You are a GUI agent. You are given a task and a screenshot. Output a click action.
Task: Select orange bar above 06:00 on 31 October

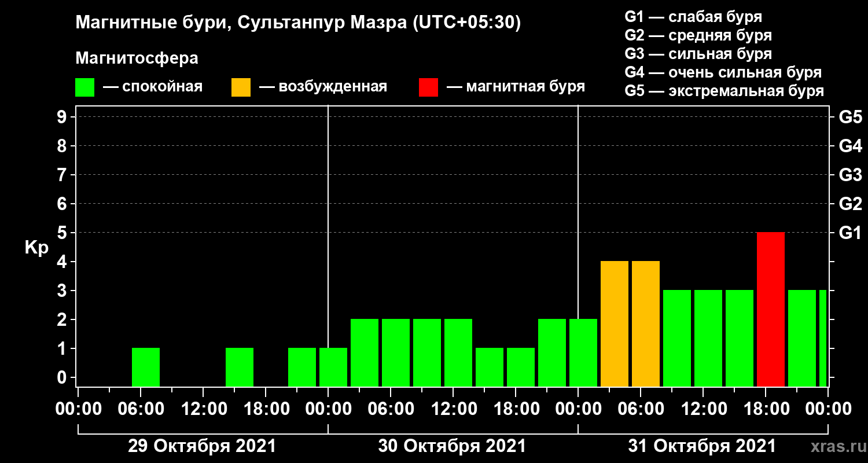coord(646,324)
